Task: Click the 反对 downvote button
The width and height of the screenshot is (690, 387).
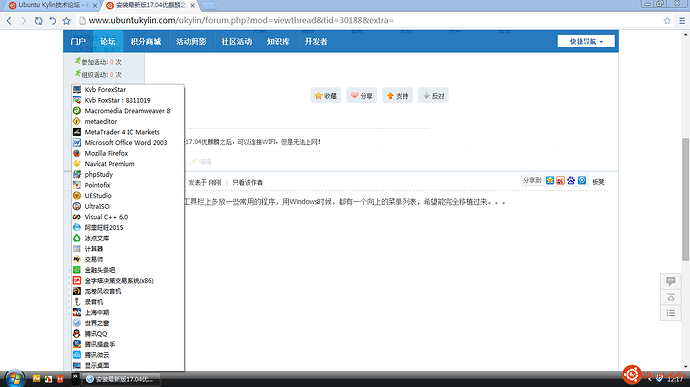Action: 433,96
